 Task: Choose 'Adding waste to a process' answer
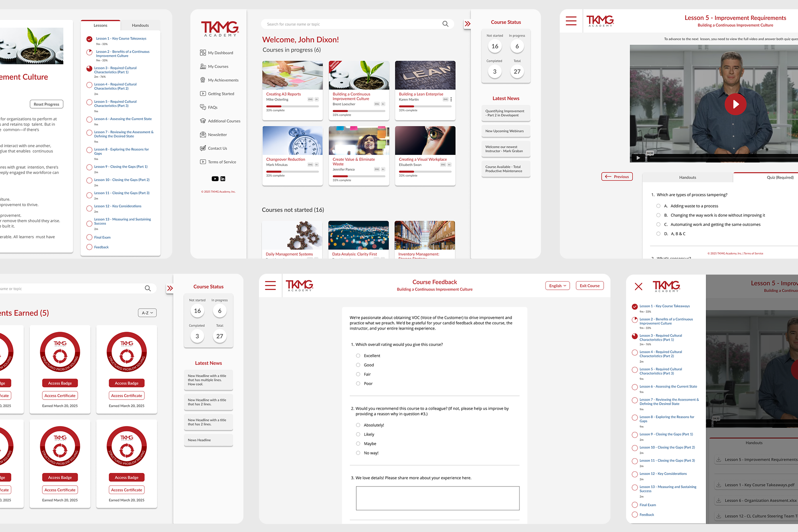point(658,206)
